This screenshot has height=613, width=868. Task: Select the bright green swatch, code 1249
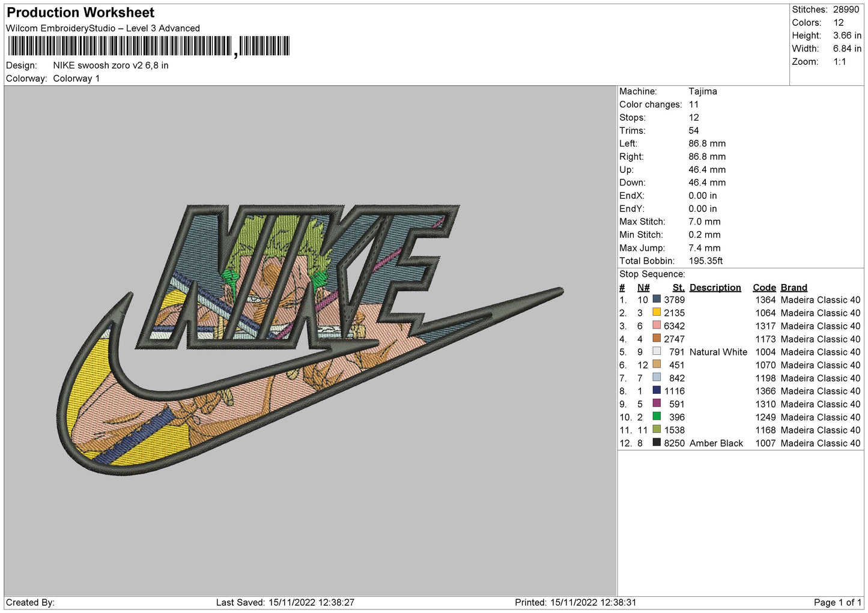(657, 416)
